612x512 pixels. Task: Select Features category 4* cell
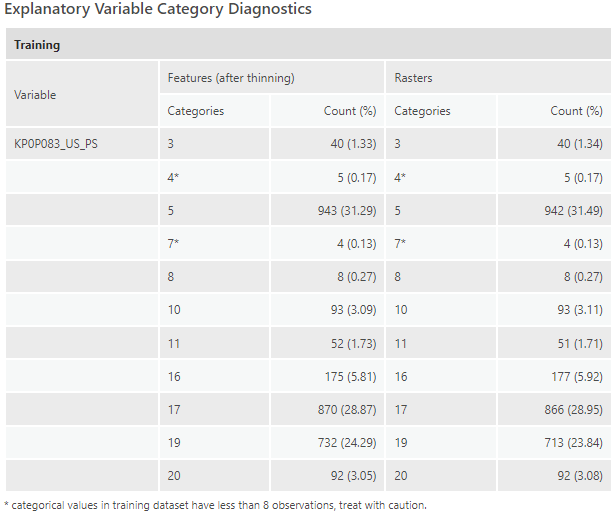pyautogui.click(x=173, y=177)
